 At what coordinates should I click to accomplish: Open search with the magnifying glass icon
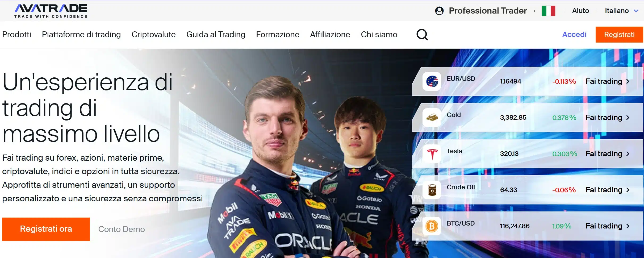[422, 35]
